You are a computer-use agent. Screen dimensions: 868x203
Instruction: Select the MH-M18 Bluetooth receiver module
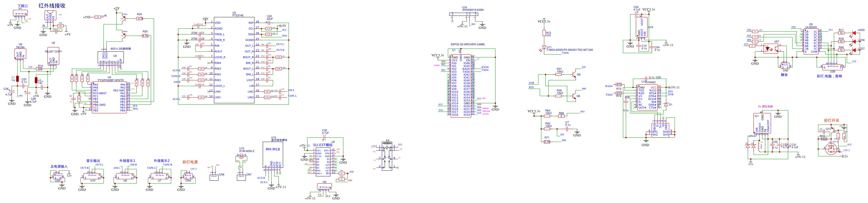click(x=273, y=155)
